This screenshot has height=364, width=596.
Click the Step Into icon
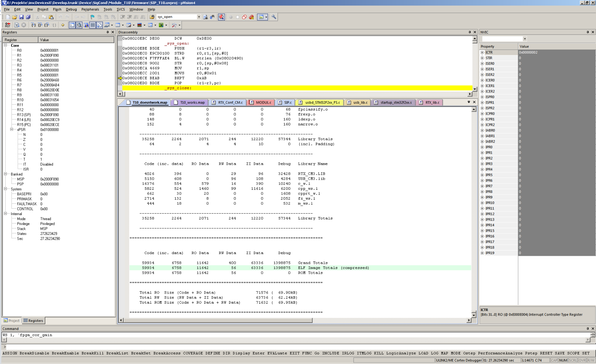33,25
